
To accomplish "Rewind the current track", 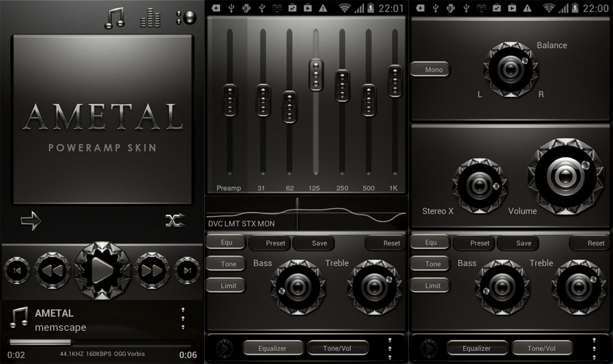I will pos(53,270).
